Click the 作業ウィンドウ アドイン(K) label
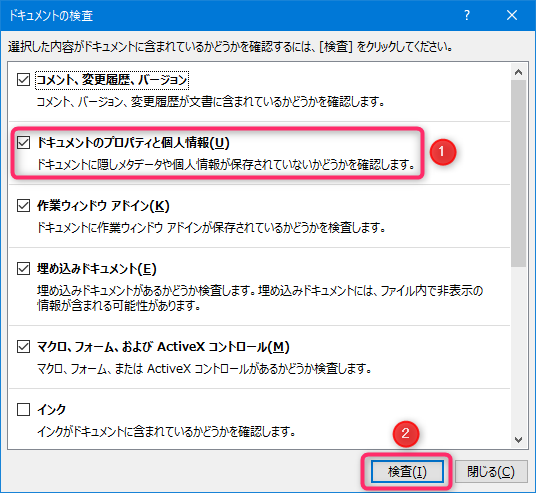 tap(103, 206)
